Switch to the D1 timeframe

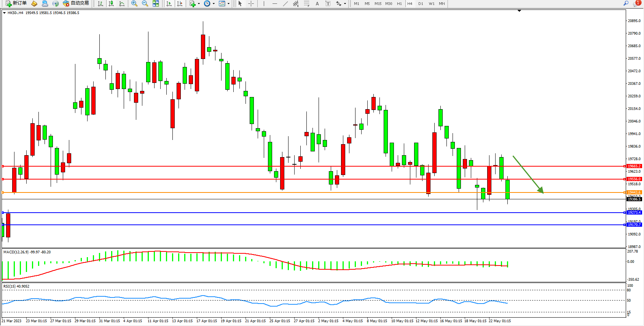coord(421,3)
